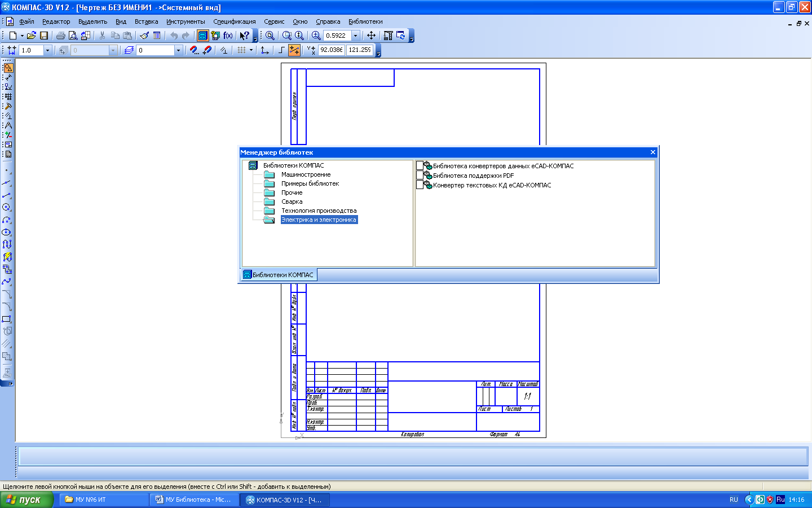This screenshot has width=812, height=508.
Task: Select Технология производства folder in tree
Action: pos(319,211)
